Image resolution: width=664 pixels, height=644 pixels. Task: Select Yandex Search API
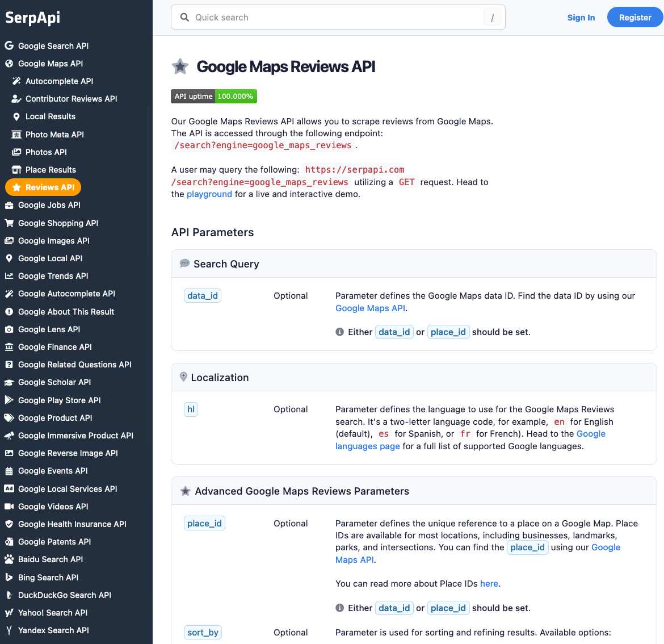pyautogui.click(x=53, y=630)
